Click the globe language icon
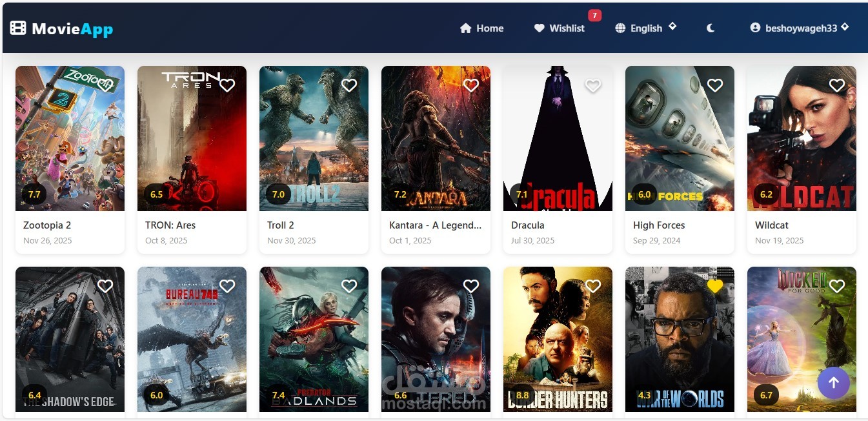Viewport: 868px width, 421px height. 620,28
